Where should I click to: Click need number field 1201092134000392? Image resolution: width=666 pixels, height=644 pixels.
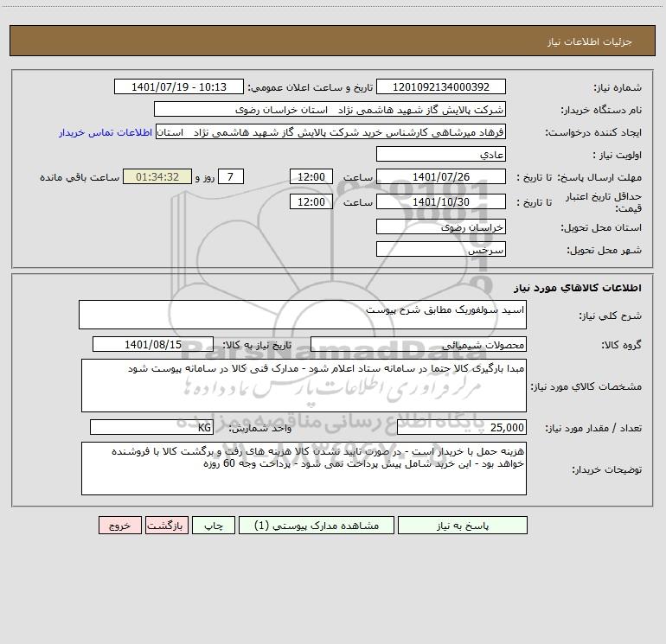click(x=441, y=86)
